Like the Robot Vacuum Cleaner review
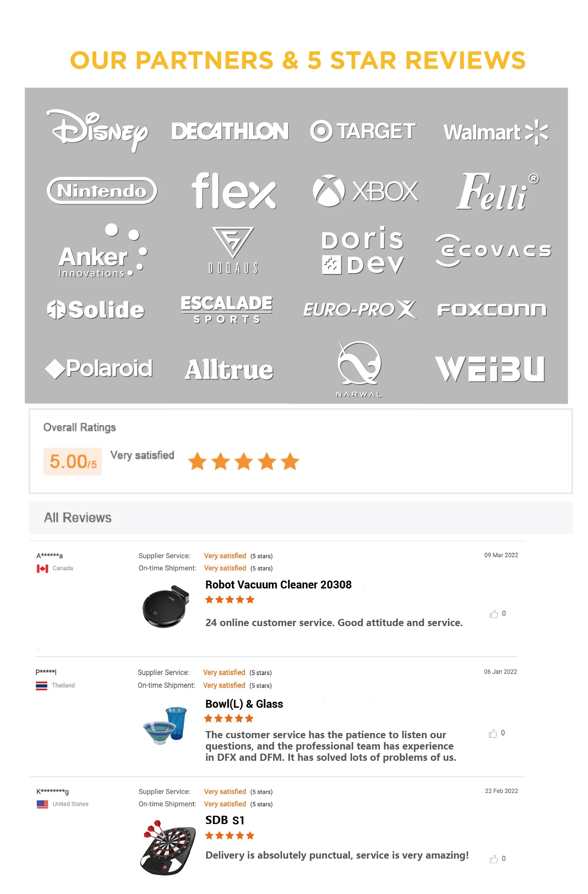Screen dimensions: 588x894 coord(494,614)
